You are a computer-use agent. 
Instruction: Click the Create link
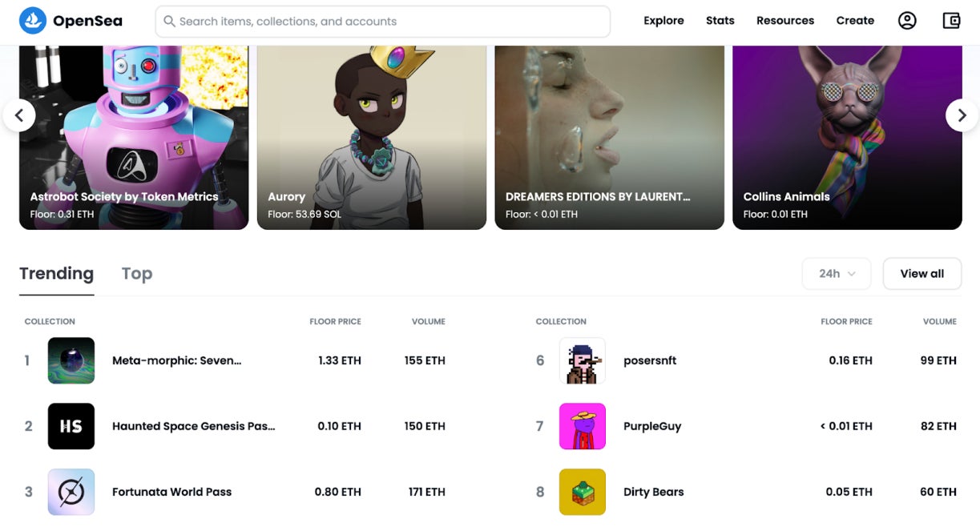(x=855, y=21)
